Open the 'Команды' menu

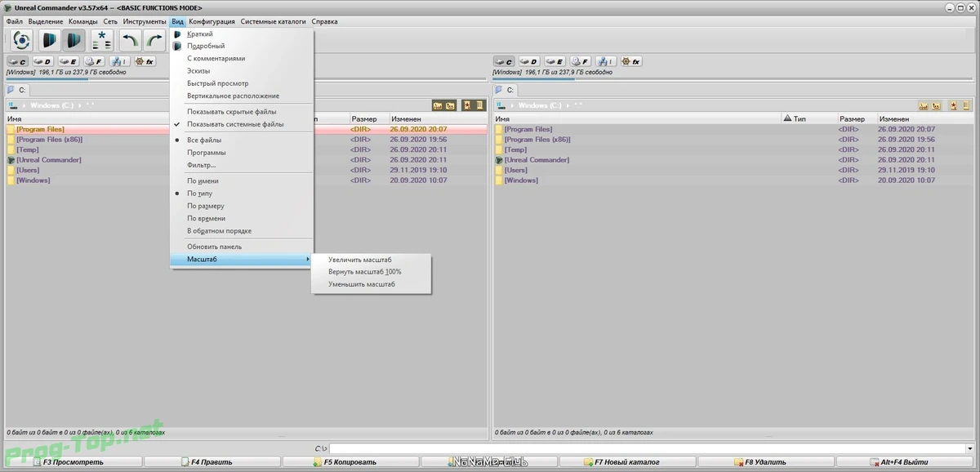83,21
